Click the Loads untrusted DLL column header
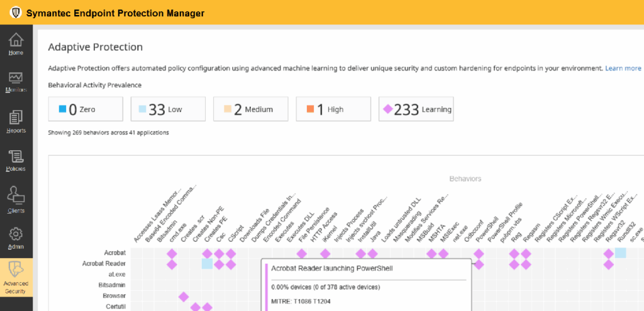 coord(401,221)
